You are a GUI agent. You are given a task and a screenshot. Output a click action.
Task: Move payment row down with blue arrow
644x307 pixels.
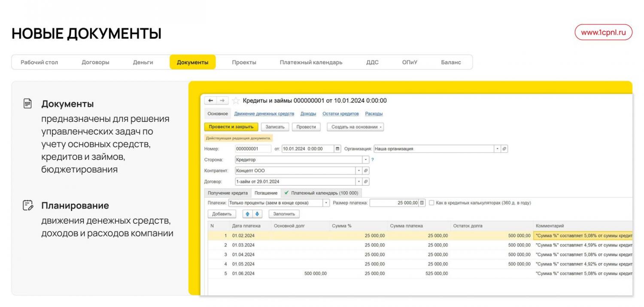[x=257, y=214]
